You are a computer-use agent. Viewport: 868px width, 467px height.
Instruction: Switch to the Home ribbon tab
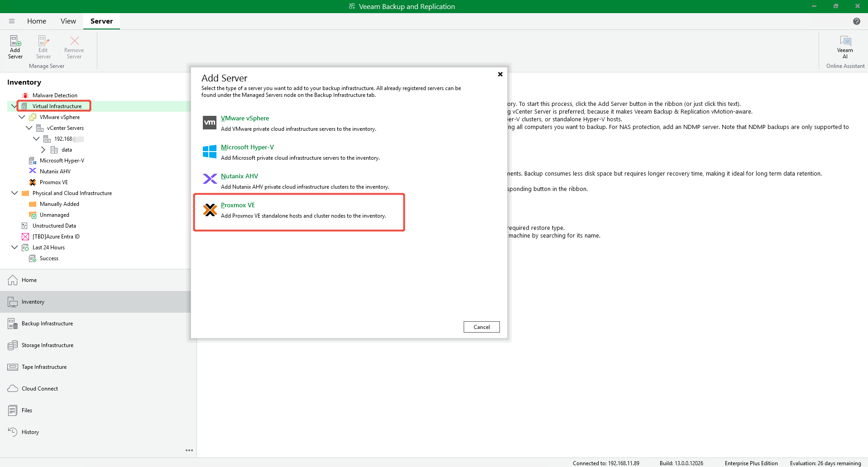[37, 21]
